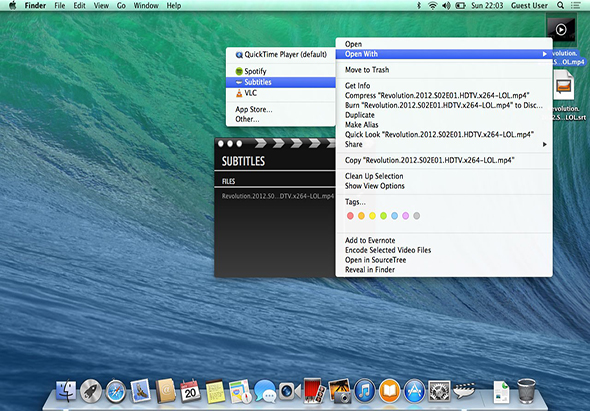Screen dimensions: 590x411
Task: Choose Open in the context menu
Action: pos(353,44)
